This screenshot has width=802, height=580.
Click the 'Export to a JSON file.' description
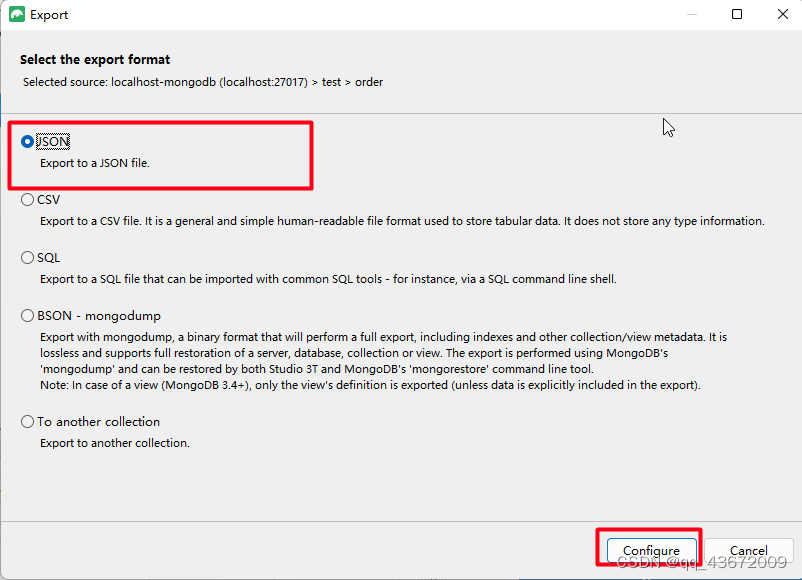click(95, 163)
